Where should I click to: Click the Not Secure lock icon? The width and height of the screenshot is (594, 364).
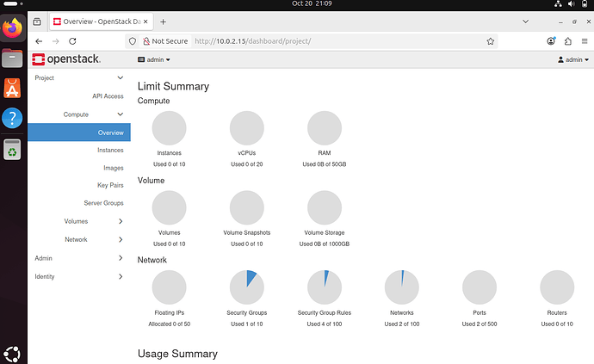pos(146,41)
